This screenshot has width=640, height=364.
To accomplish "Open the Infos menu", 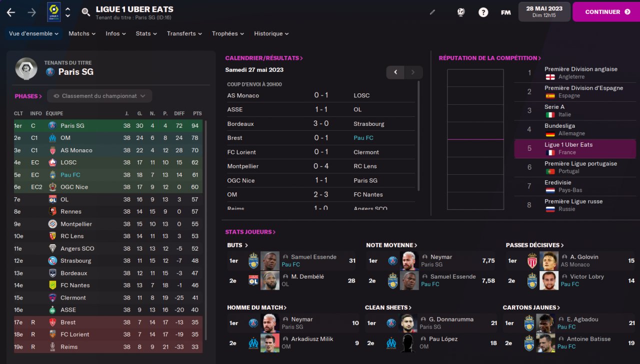I will (115, 33).
